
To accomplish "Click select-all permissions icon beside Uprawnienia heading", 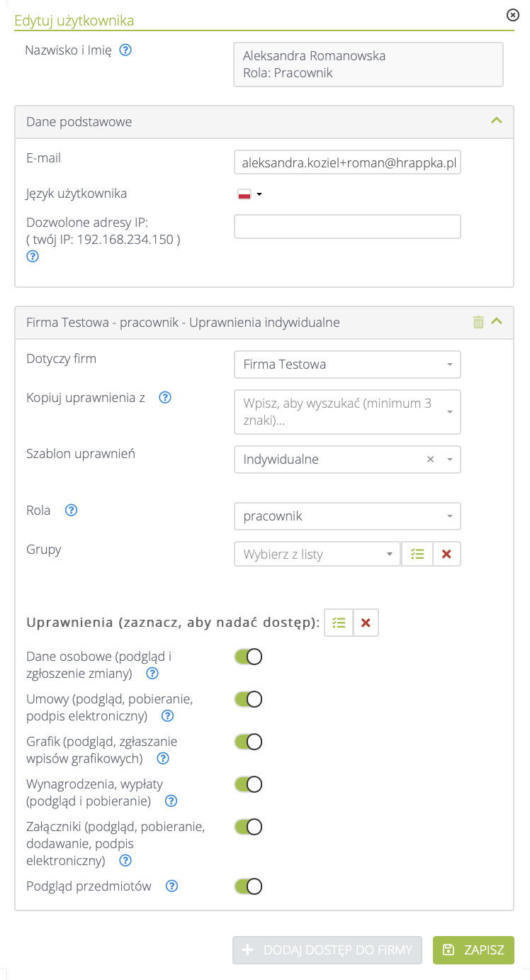I will [x=339, y=623].
